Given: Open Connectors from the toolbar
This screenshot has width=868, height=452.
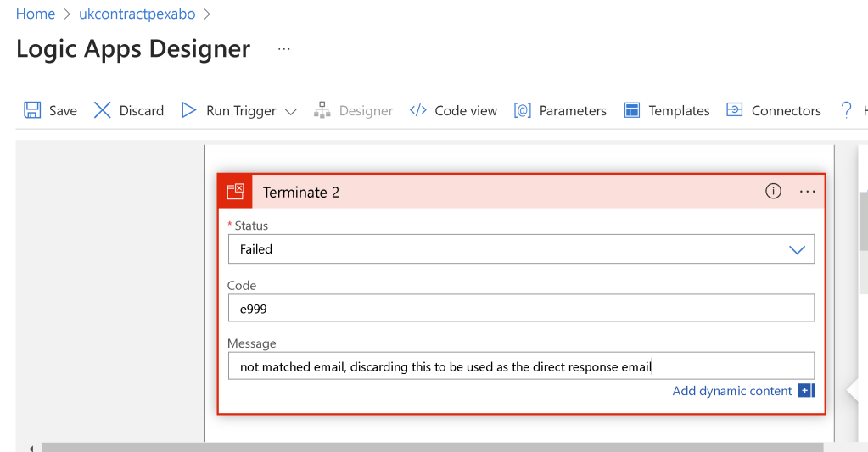Looking at the screenshot, I should coord(773,110).
